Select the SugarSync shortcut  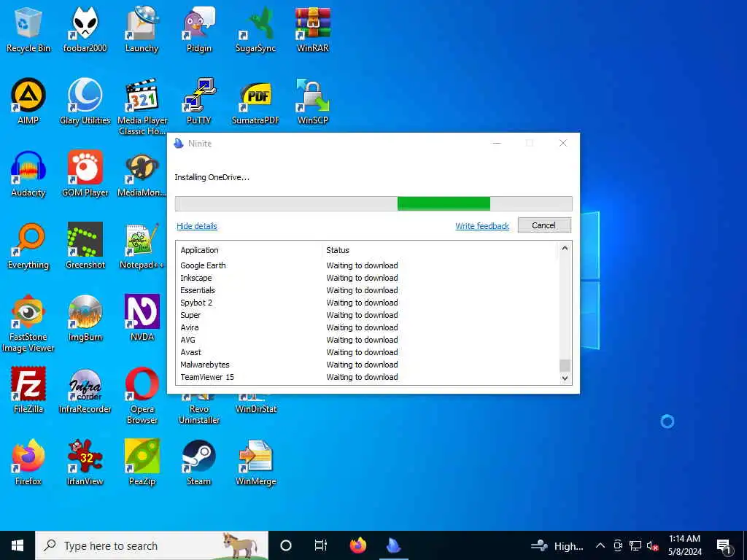coord(255,28)
